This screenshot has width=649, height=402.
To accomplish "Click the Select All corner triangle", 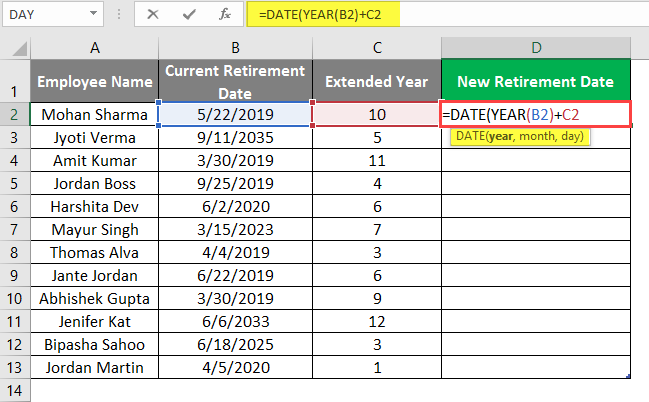I will click(15, 47).
